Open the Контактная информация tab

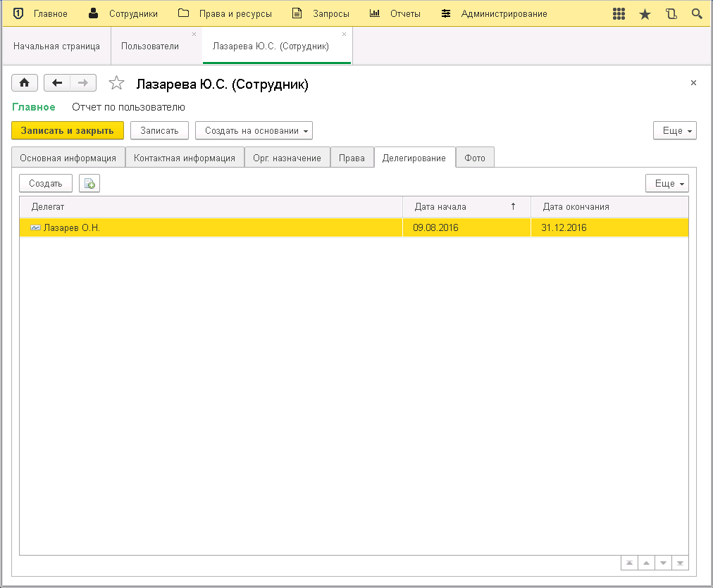pos(185,158)
